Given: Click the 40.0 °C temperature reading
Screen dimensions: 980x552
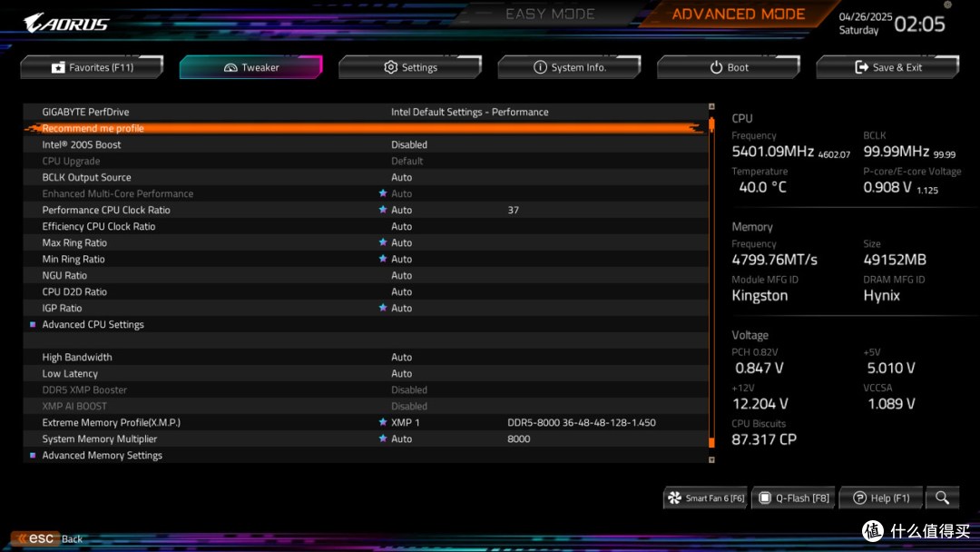Looking at the screenshot, I should 762,187.
